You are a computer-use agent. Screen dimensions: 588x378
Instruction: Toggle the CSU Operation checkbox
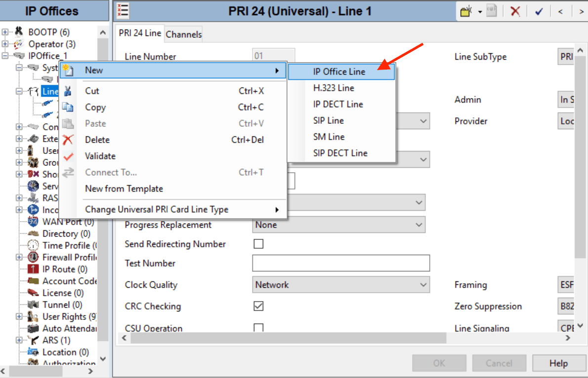258,328
